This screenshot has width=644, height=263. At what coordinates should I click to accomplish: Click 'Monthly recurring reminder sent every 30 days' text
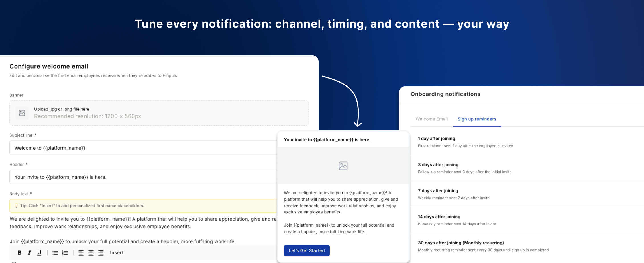[483, 250]
